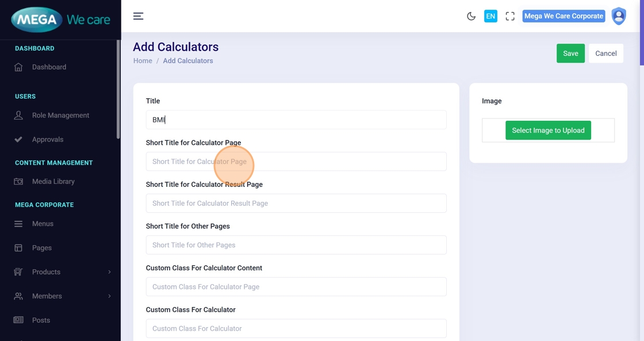Click the Dashboard home icon

tap(18, 67)
